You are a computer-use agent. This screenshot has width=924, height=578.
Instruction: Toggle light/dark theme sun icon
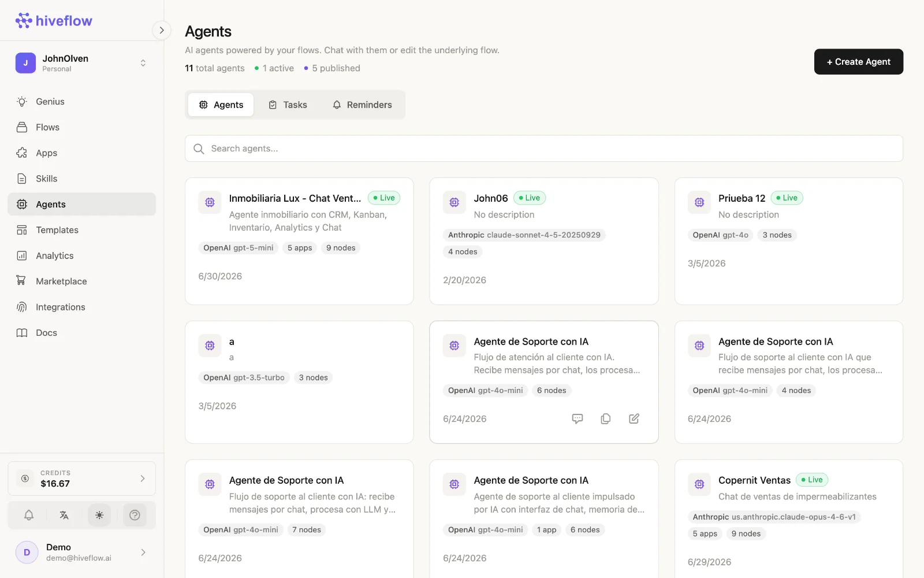point(99,515)
